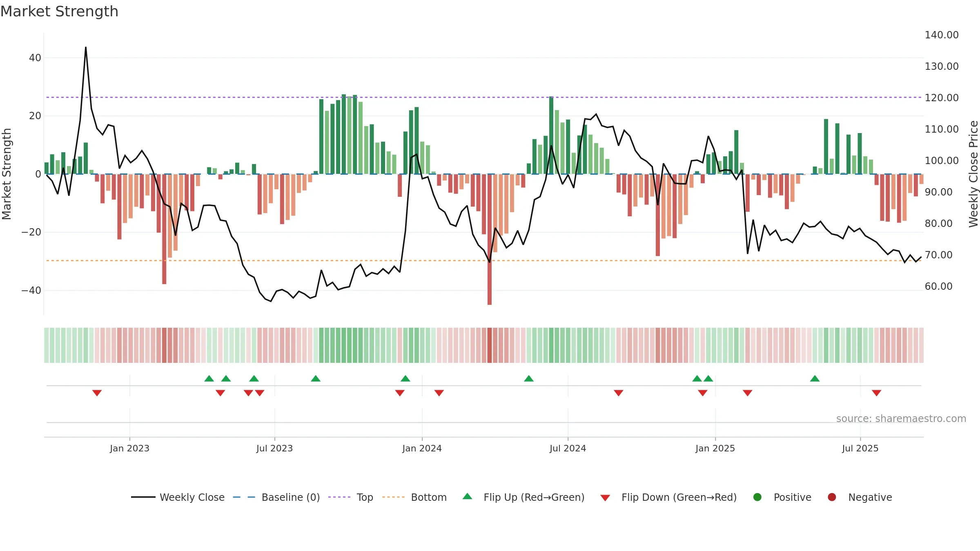Click the Jul 2025 date label
This screenshot has width=980, height=551.
(860, 448)
